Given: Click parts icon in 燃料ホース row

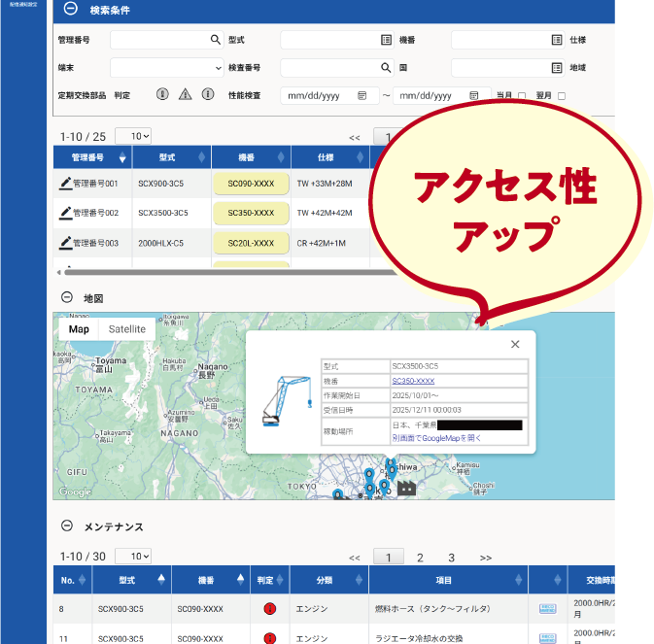Looking at the screenshot, I should [547, 609].
